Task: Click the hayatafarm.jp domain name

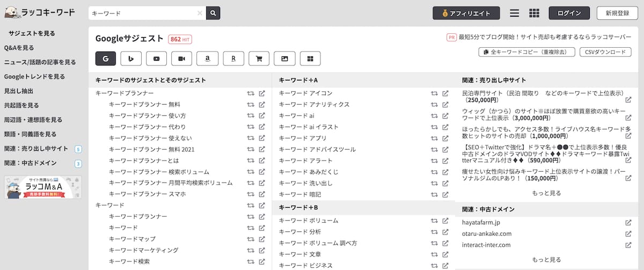Action: (481, 222)
